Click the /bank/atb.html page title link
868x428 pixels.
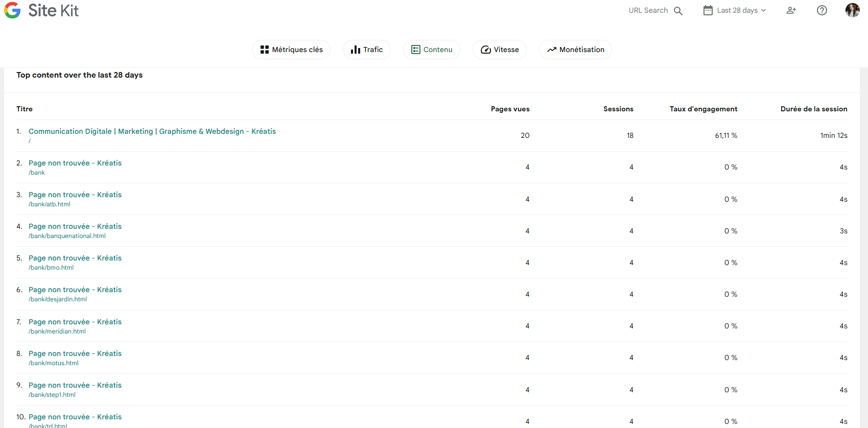tap(75, 195)
